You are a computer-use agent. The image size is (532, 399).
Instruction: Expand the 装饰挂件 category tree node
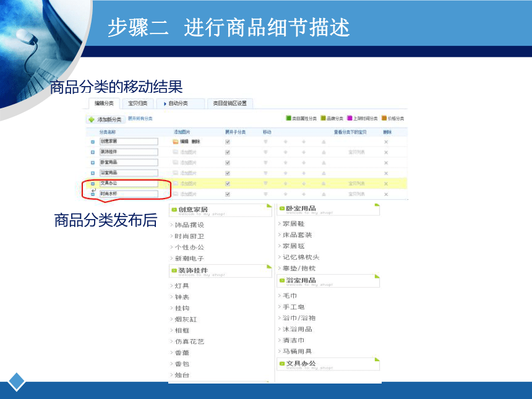pos(93,153)
